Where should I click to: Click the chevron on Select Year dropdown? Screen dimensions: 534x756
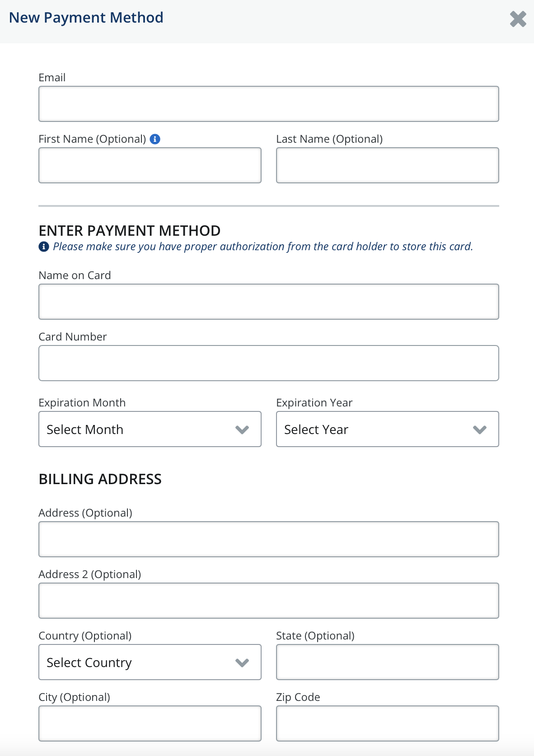tap(480, 429)
